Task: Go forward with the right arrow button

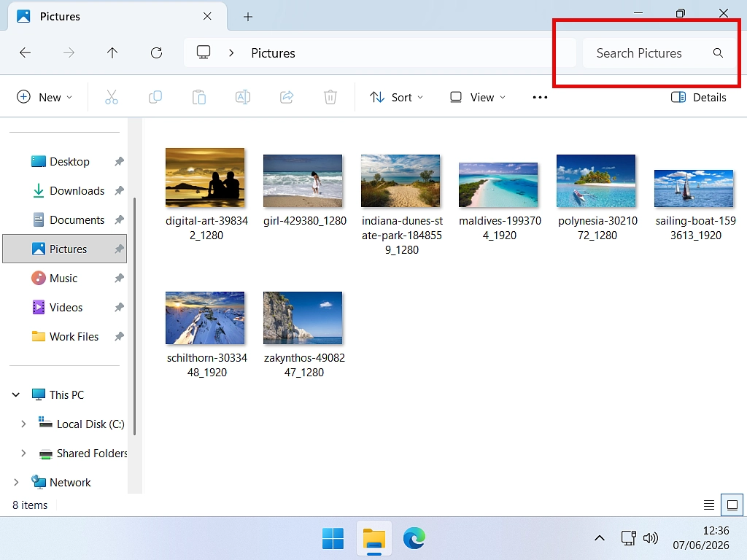Action: pos(69,52)
